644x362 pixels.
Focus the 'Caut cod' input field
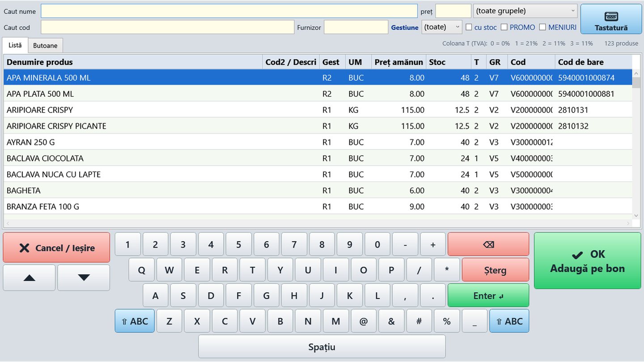(168, 27)
